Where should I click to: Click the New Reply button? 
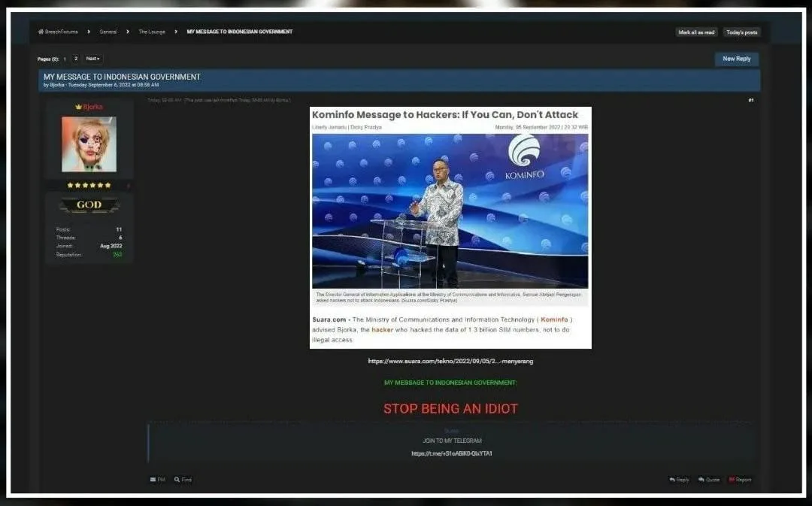(736, 59)
